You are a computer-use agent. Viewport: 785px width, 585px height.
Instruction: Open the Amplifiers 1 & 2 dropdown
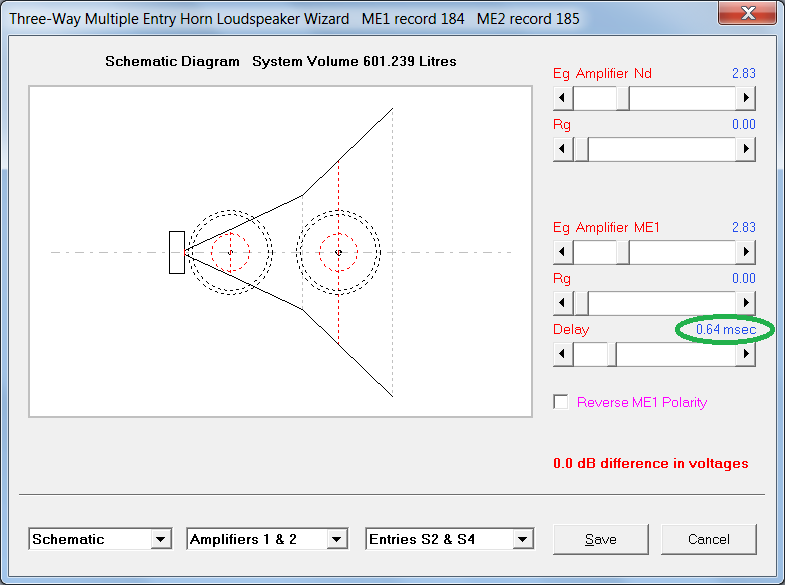337,539
